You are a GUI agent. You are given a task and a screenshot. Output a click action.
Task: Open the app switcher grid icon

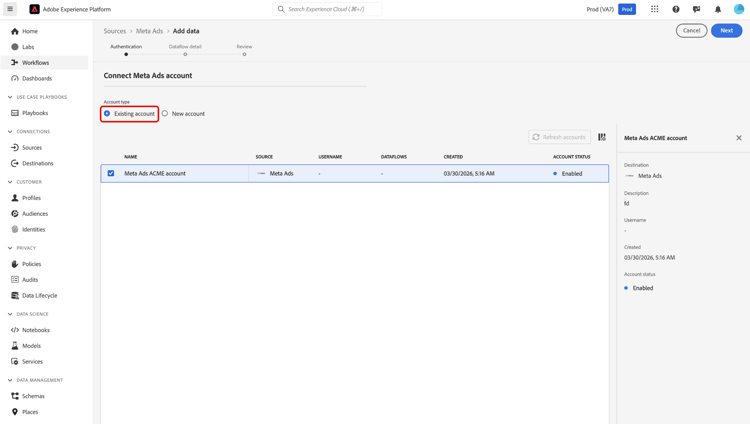pyautogui.click(x=654, y=9)
